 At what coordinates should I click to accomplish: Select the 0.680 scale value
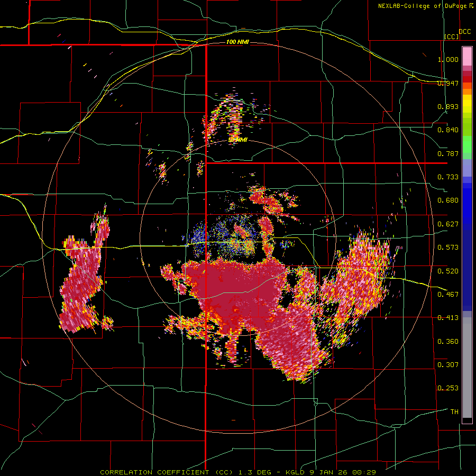pos(448,200)
